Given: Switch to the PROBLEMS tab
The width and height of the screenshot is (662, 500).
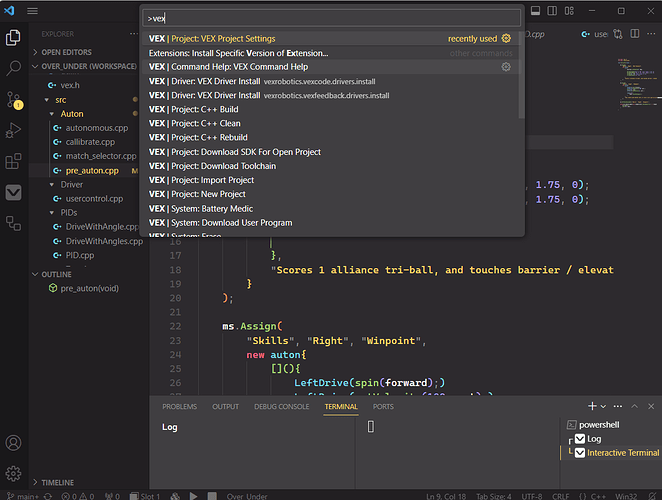Looking at the screenshot, I should [179, 407].
